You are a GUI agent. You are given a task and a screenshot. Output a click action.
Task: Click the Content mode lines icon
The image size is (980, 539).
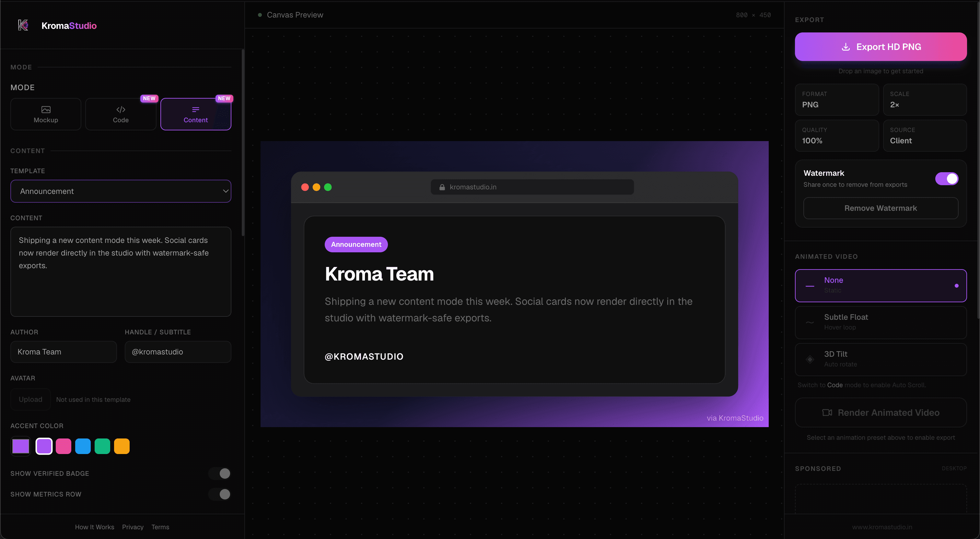click(195, 110)
